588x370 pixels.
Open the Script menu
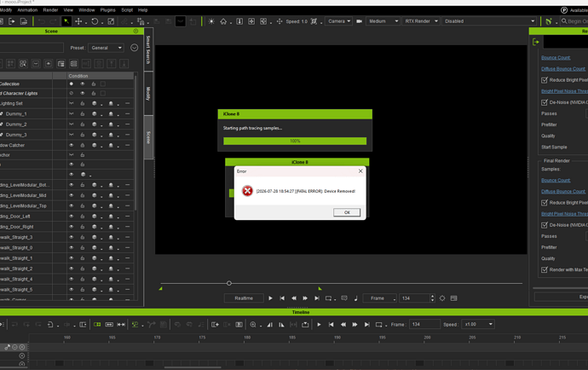[x=127, y=10]
